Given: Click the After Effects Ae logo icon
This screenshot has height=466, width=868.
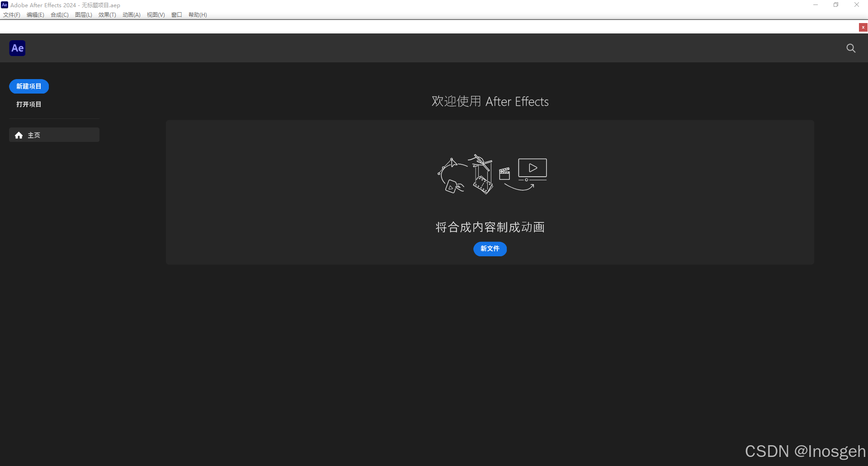Looking at the screenshot, I should pos(17,48).
